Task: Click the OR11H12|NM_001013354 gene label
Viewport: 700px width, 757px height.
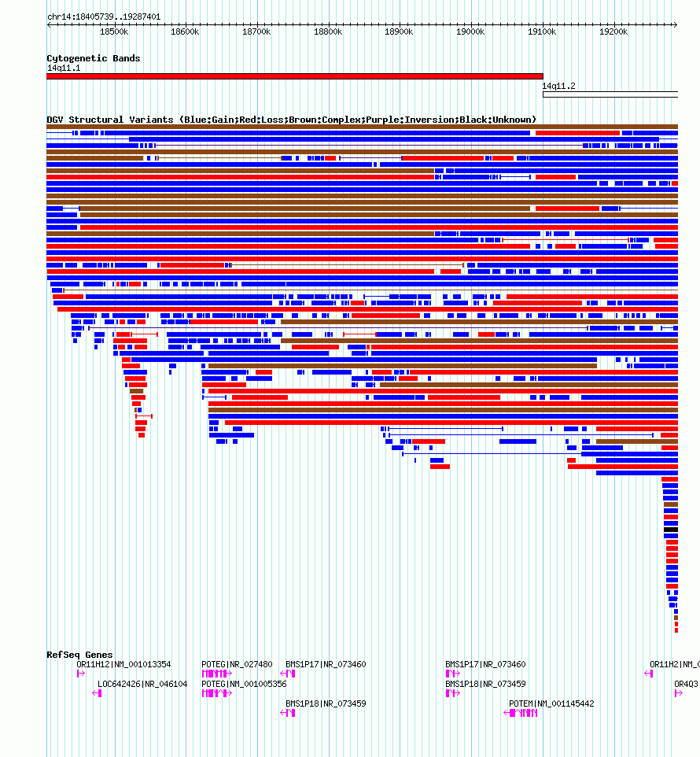Action: tap(123, 664)
